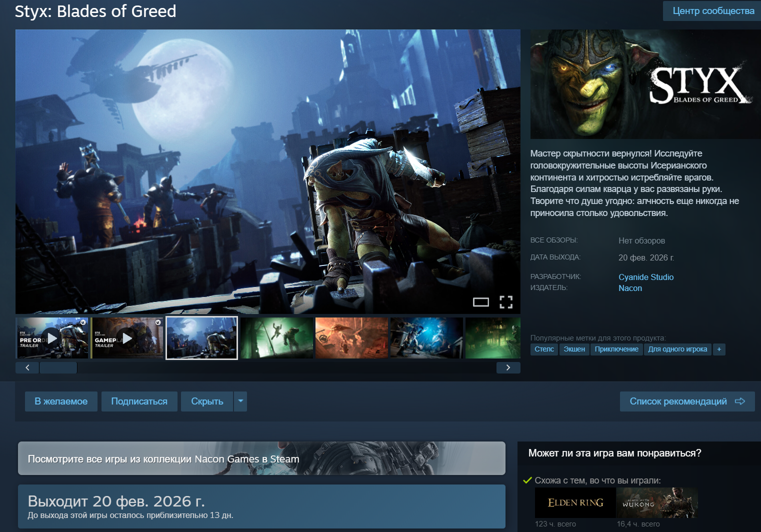Click the Styx: Blades of Greed page title

pos(95,11)
